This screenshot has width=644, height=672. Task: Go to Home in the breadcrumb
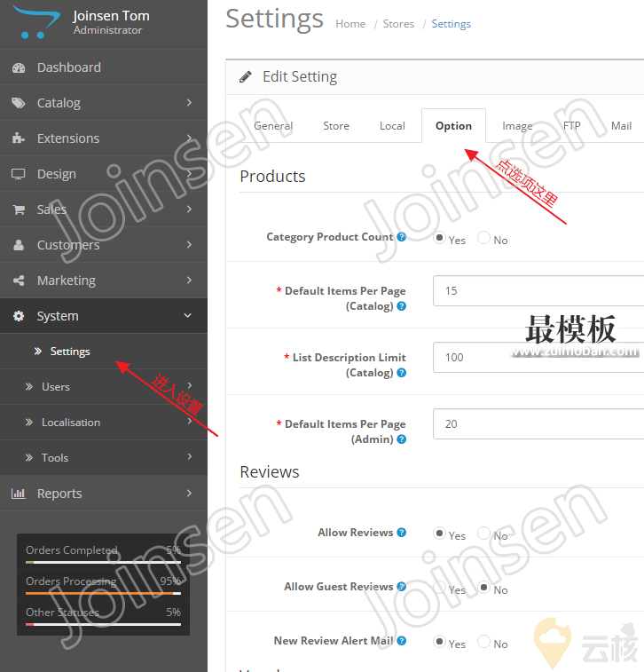point(350,24)
